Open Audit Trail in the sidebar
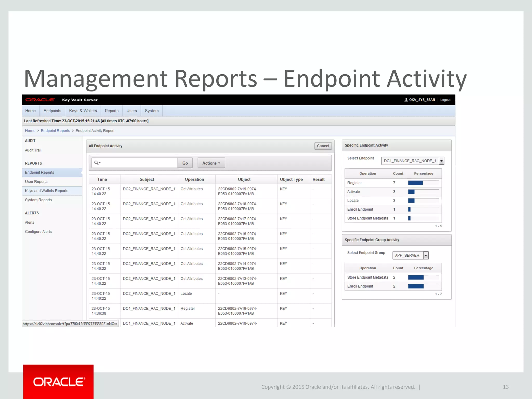 coord(33,150)
